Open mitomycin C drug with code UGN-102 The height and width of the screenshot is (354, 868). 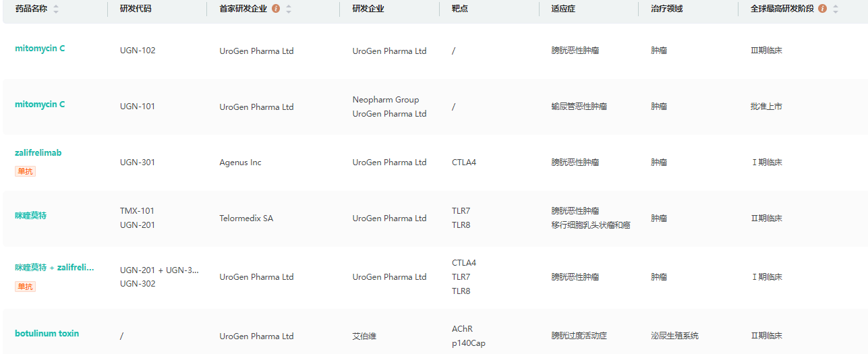pyautogui.click(x=40, y=49)
